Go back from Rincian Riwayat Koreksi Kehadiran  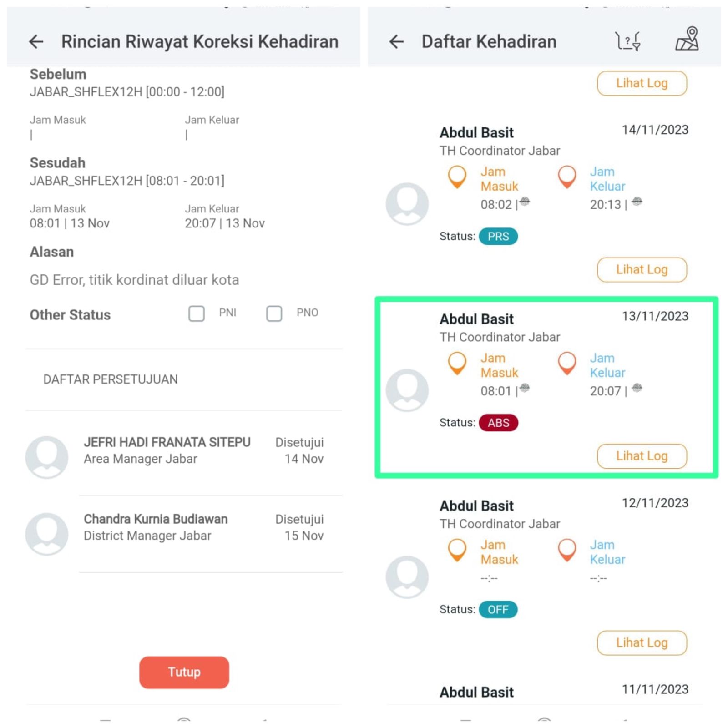coord(36,42)
